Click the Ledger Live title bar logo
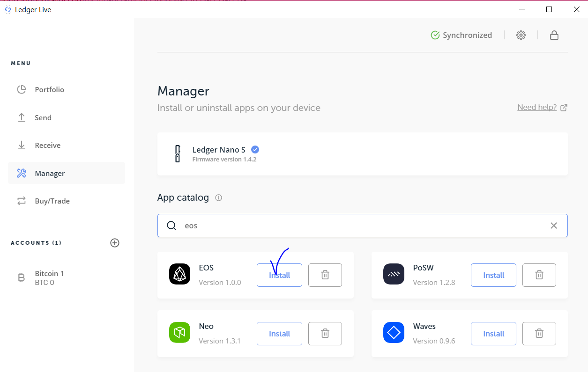Image resolution: width=588 pixels, height=372 pixels. pos(7,10)
